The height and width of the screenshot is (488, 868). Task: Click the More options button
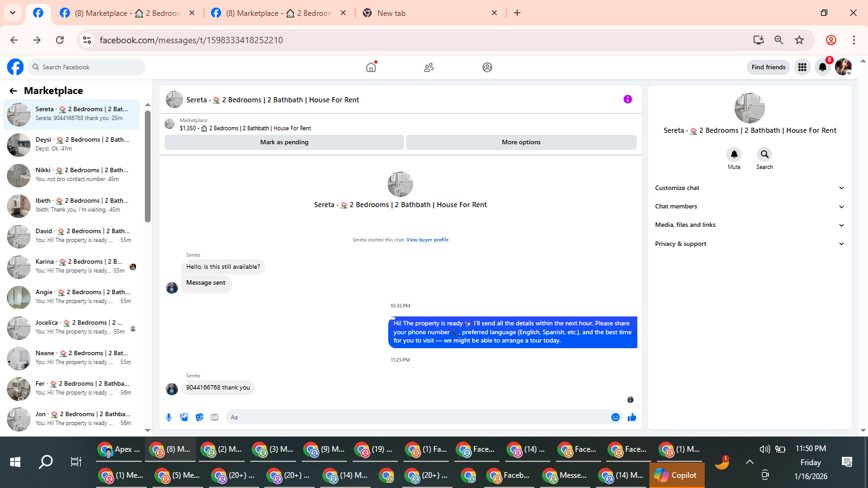point(521,142)
